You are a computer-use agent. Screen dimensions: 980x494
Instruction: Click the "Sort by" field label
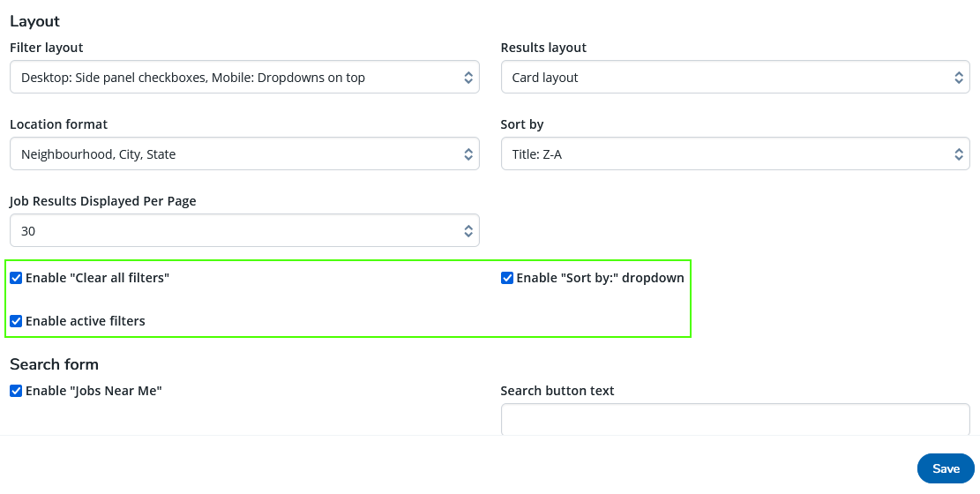[x=522, y=124]
